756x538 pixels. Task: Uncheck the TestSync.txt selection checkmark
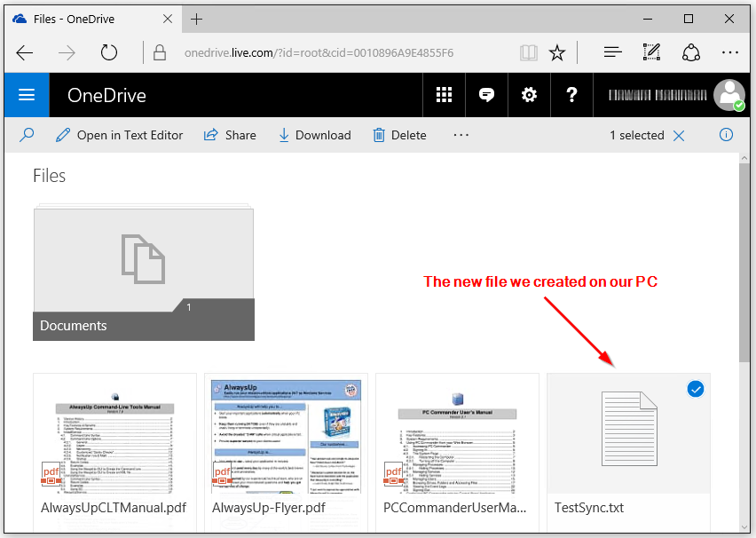pos(696,389)
